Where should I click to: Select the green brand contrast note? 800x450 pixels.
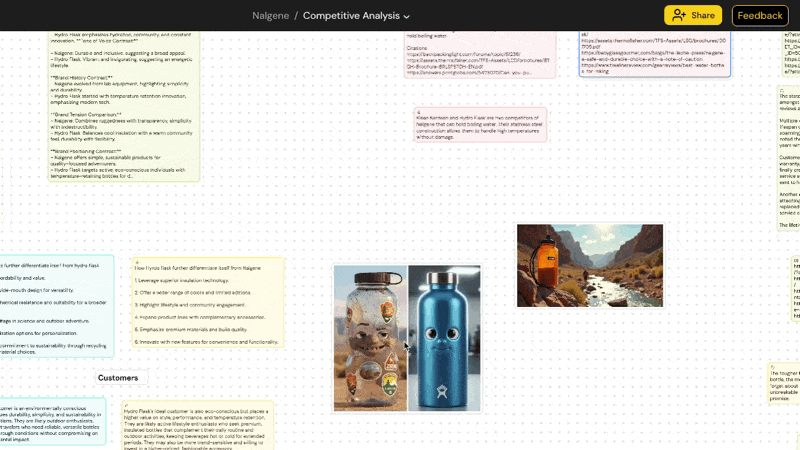[x=124, y=105]
